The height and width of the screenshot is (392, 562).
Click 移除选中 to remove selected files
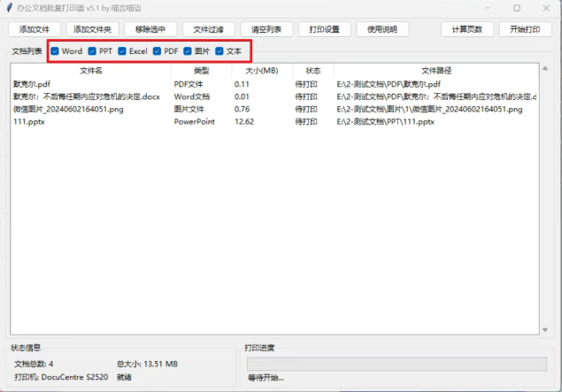[x=150, y=29]
